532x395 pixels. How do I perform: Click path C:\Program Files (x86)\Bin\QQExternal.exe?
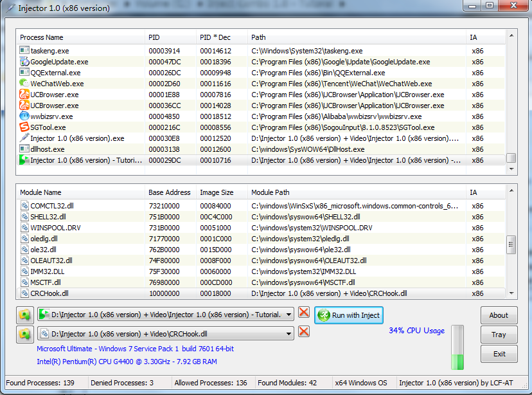click(x=318, y=73)
